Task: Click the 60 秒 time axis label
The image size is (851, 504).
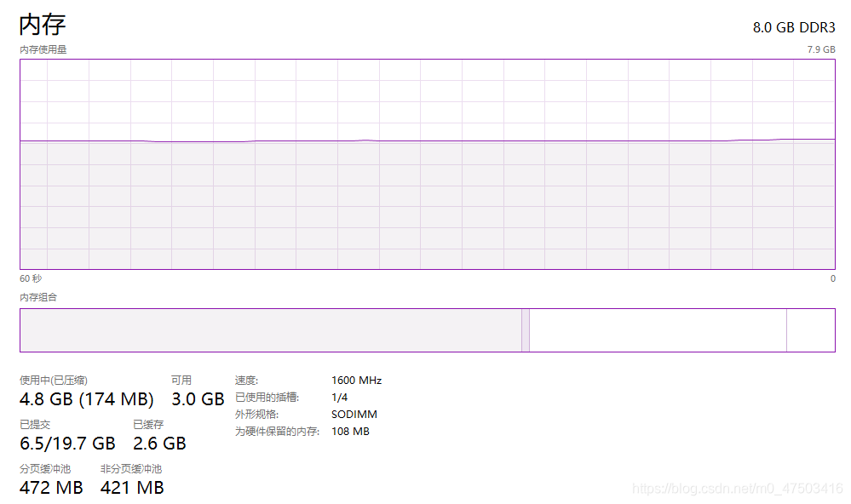Action: (31, 278)
